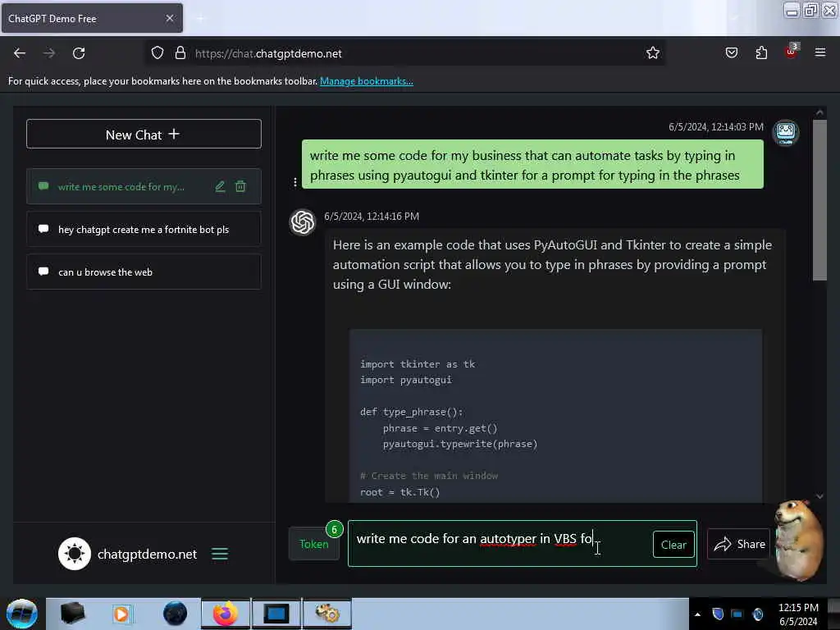Click the sun theme icon at chatgptdemo.net
840x630 pixels.
pos(75,554)
